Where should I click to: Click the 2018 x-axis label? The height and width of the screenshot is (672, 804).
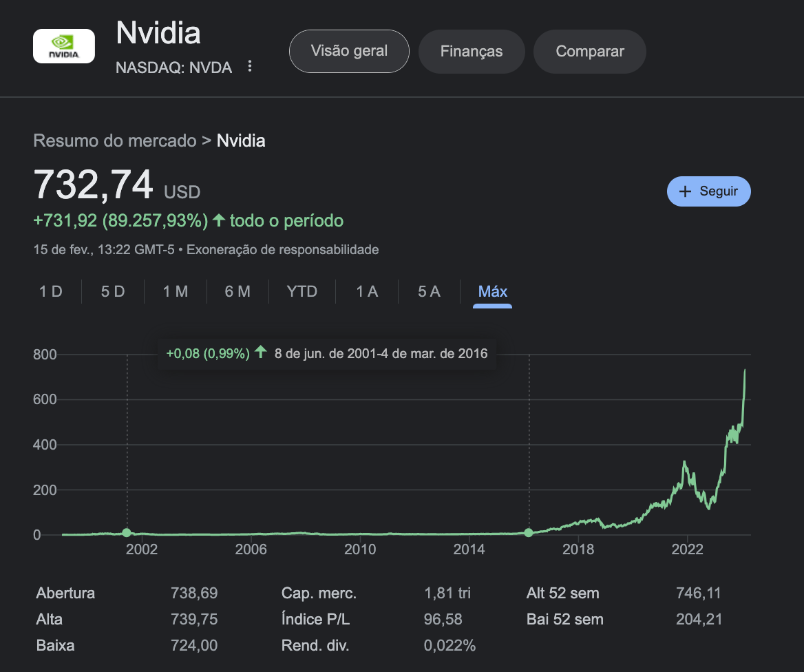pyautogui.click(x=578, y=549)
